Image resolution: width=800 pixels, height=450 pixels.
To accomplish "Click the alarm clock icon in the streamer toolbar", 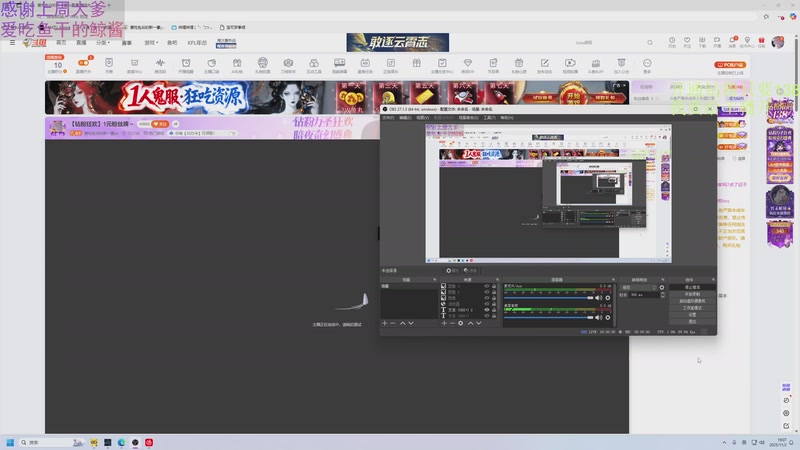I will coord(186,63).
